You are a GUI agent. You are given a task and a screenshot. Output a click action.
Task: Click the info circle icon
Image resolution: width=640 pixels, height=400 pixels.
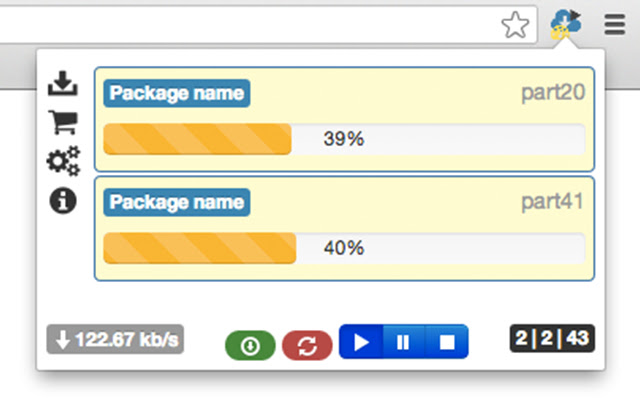(x=63, y=201)
